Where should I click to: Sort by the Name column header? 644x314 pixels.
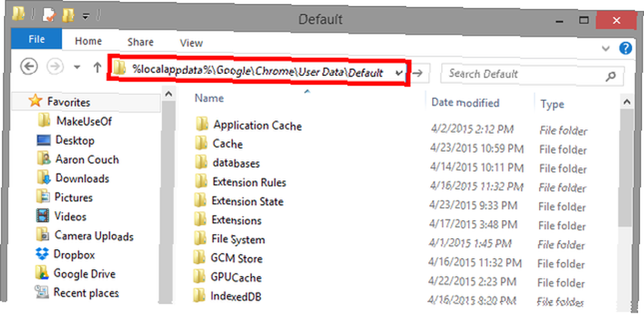(x=209, y=98)
